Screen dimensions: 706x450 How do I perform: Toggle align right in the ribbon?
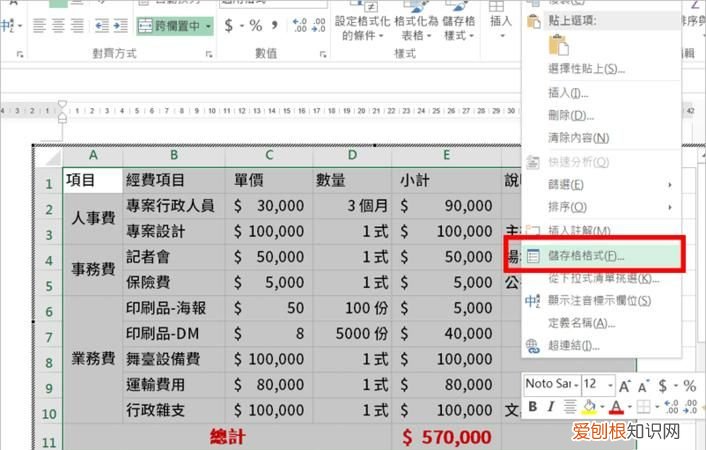[x=77, y=26]
